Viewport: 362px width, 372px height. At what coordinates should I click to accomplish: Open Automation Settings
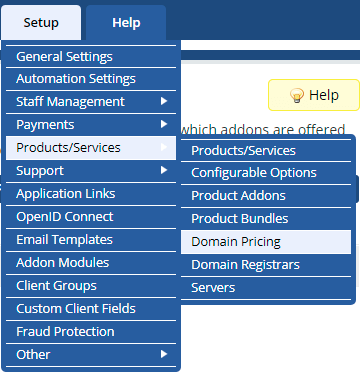91,79
